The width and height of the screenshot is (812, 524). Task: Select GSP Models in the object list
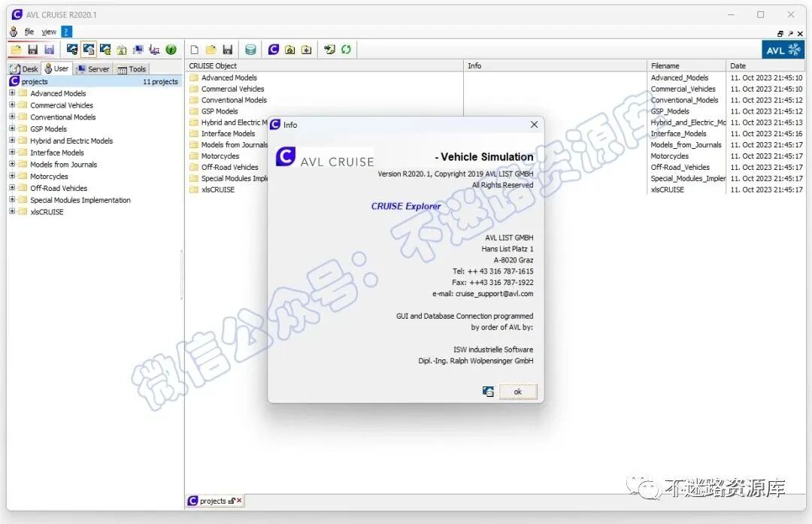220,111
